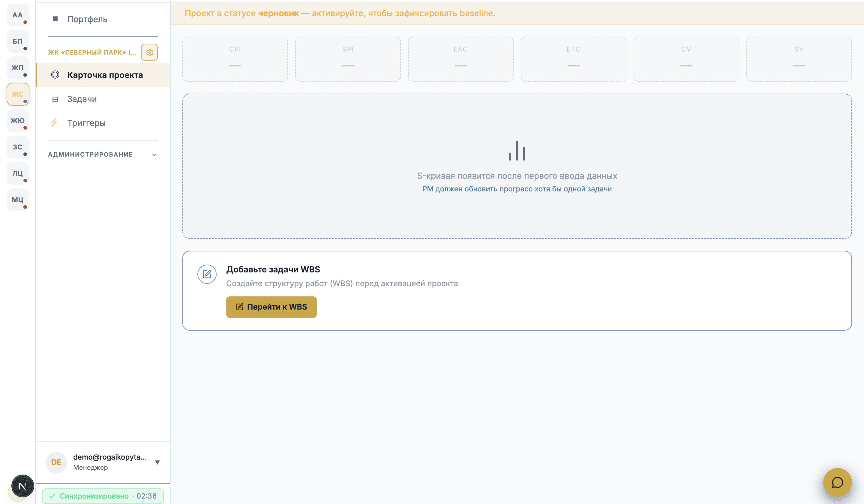Open the АА project avatar
This screenshot has height=504, width=864.
(x=18, y=15)
